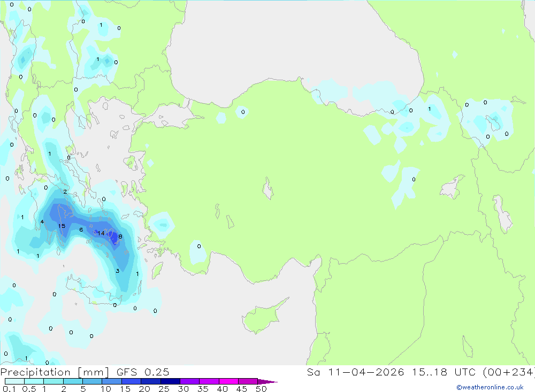The image size is (535, 392).
Task: Click the above-50 arrow tip of the legend
Action: coord(267,381)
